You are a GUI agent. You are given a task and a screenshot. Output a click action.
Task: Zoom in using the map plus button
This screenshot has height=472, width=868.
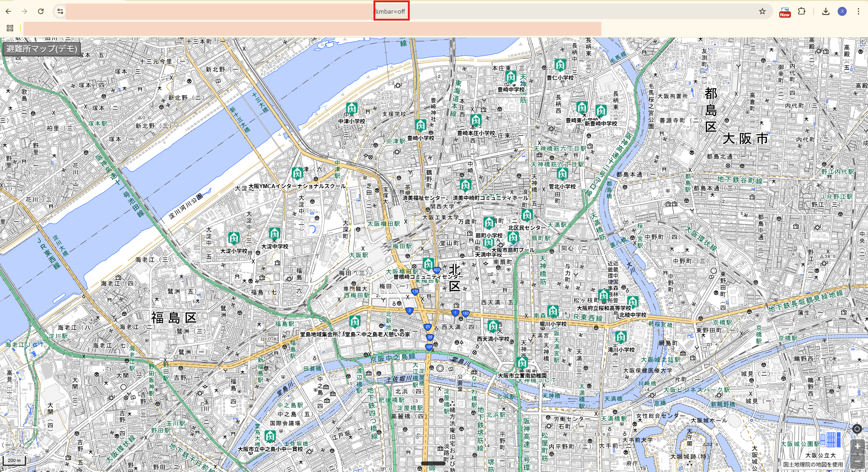click(857, 447)
